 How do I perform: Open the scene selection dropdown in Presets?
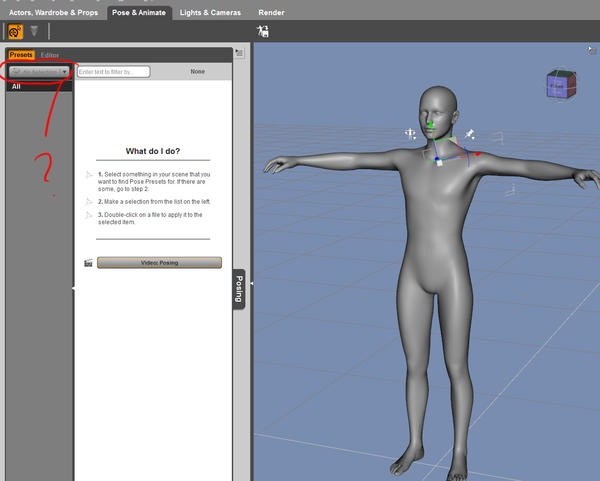39,72
